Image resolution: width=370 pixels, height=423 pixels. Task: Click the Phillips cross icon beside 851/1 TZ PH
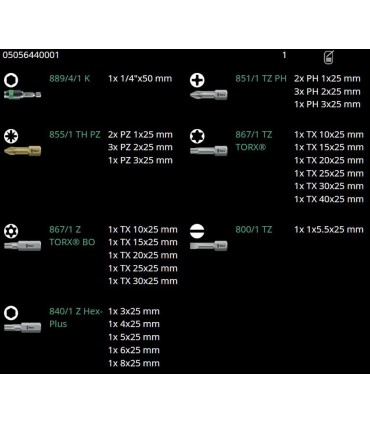(x=197, y=80)
